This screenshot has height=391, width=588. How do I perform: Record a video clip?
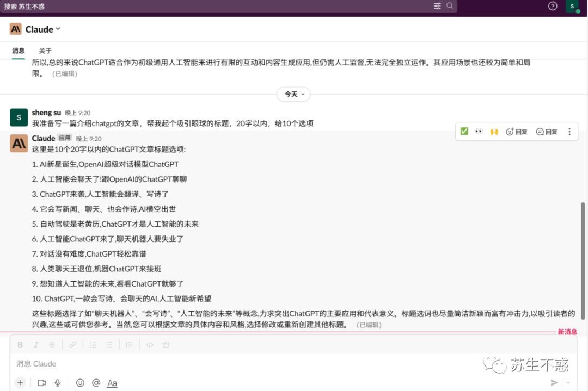(x=41, y=383)
